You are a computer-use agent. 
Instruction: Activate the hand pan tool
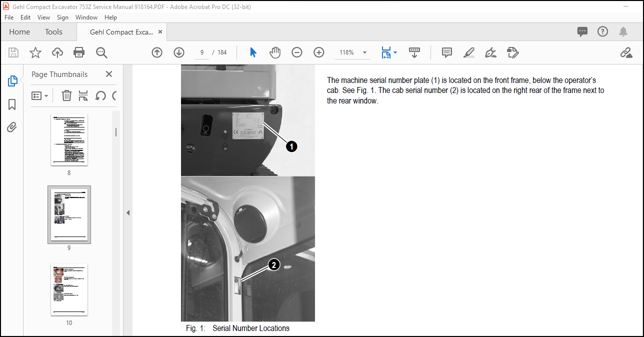coord(275,52)
